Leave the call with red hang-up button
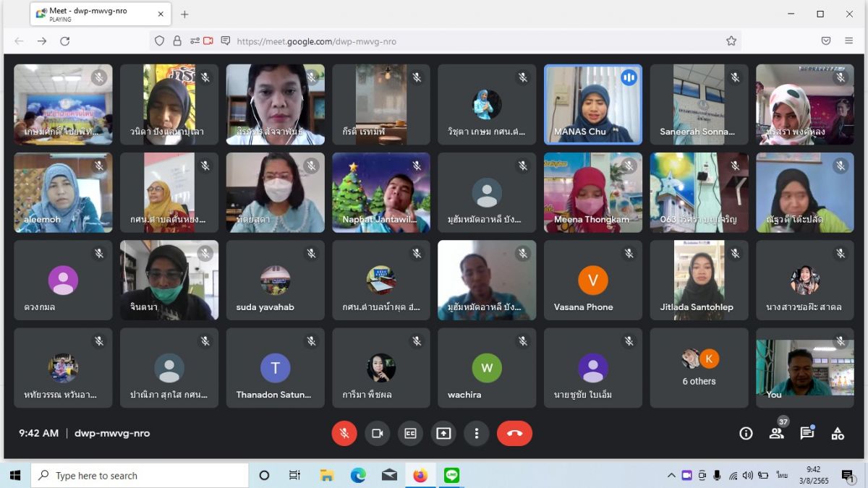 pos(514,433)
